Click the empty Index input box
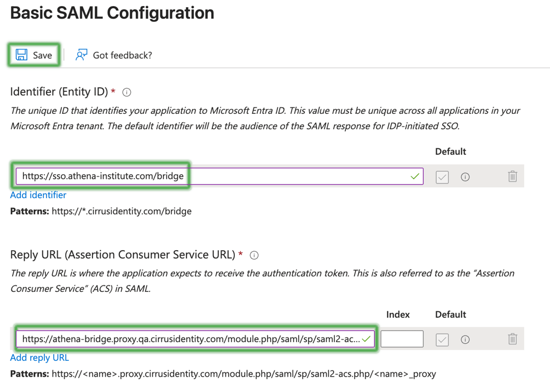Image resolution: width=550 pixels, height=392 pixels. [x=402, y=339]
